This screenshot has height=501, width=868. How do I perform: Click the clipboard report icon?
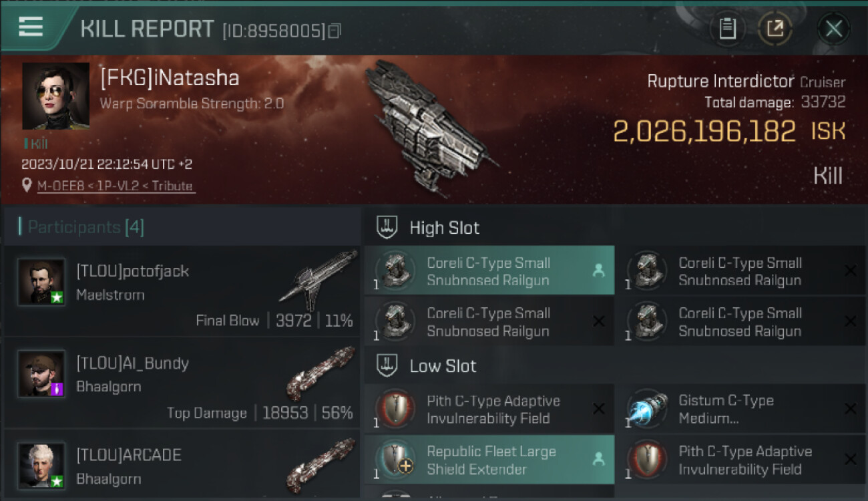[x=727, y=29]
